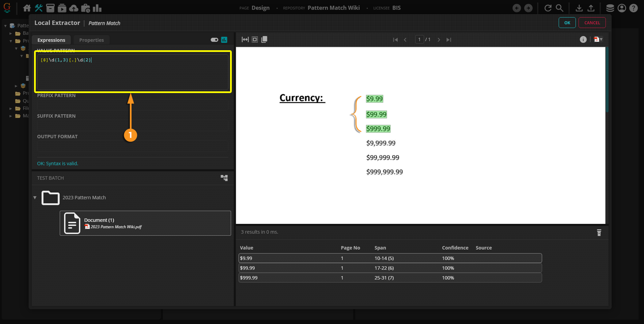
Task: Select Document (1) in test batch
Action: pyautogui.click(x=145, y=223)
